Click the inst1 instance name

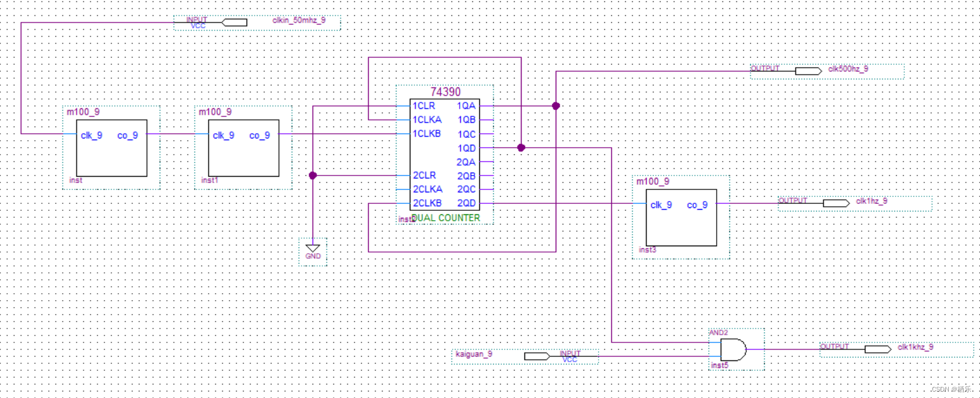pos(210,180)
